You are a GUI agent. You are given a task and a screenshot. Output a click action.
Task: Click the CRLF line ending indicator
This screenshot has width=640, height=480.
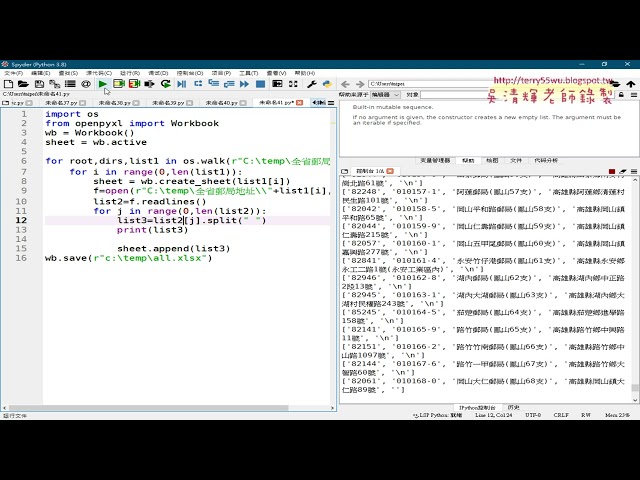click(560, 414)
